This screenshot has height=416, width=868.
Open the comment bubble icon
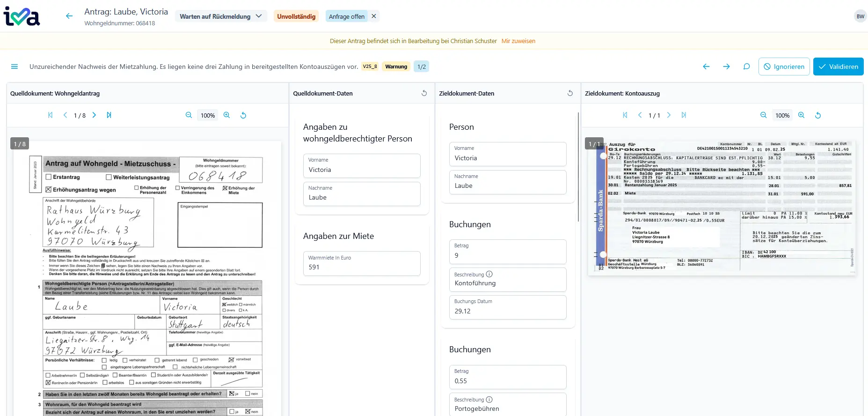746,67
